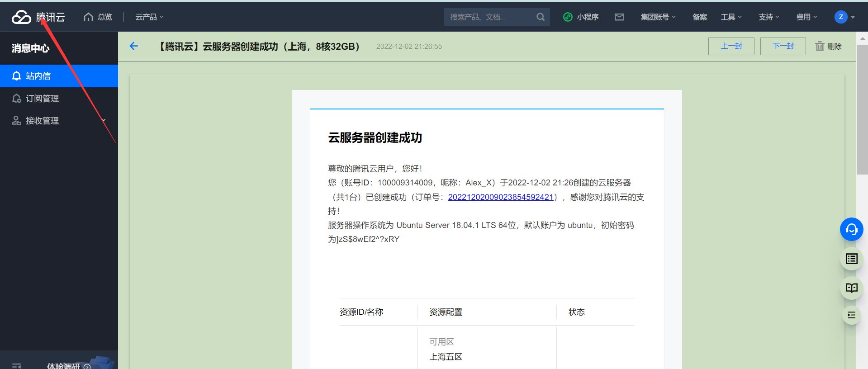Viewport: 868px width, 369px height.
Task: Click the search magnifier icon
Action: (541, 17)
